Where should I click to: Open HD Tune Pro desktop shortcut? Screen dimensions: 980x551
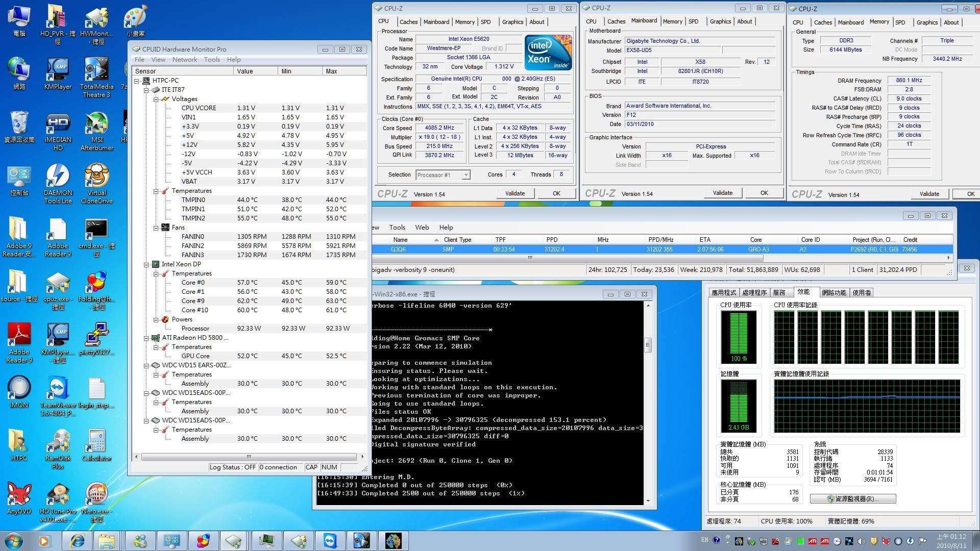[58, 503]
